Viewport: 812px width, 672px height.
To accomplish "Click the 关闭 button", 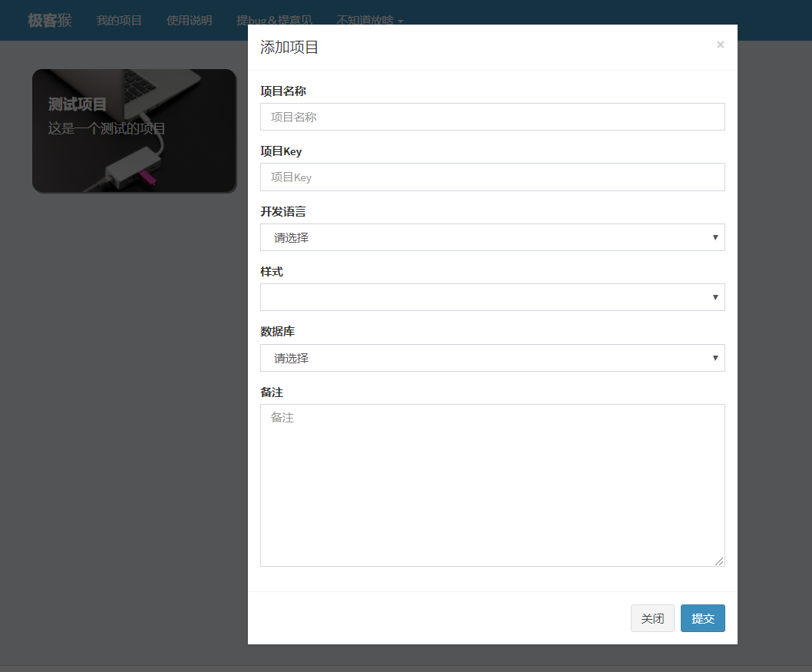I will click(652, 618).
